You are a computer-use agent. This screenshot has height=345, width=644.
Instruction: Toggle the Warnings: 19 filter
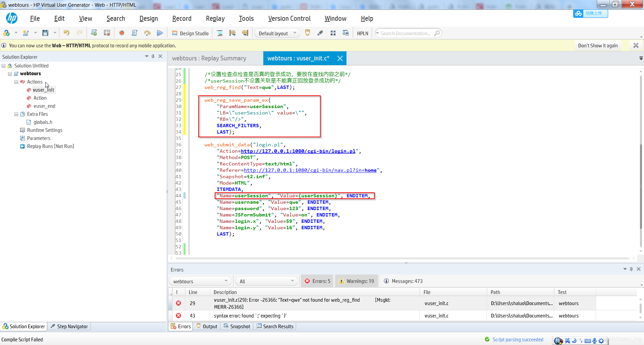click(356, 281)
